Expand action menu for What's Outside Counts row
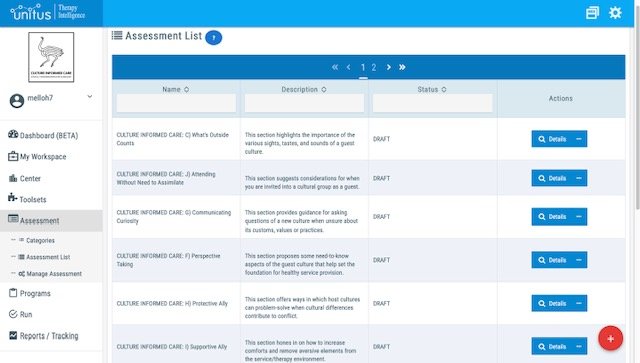 pyautogui.click(x=579, y=139)
